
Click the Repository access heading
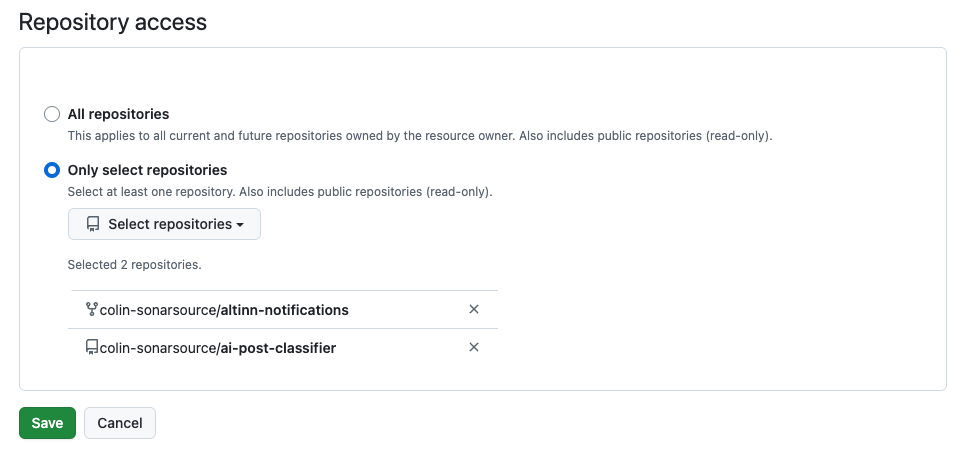pos(113,22)
